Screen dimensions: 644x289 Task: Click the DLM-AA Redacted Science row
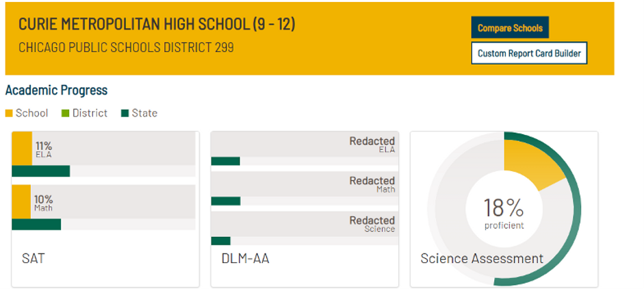click(x=305, y=223)
